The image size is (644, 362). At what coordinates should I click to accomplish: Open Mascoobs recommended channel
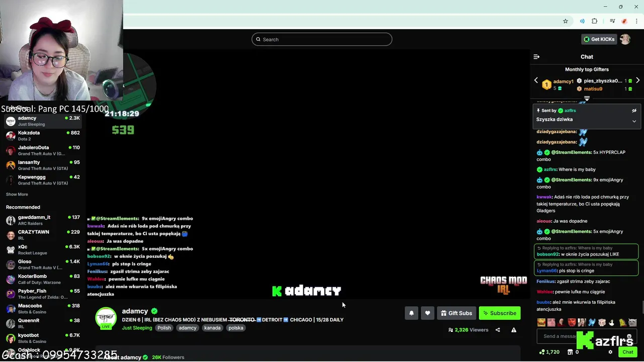[x=43, y=309]
